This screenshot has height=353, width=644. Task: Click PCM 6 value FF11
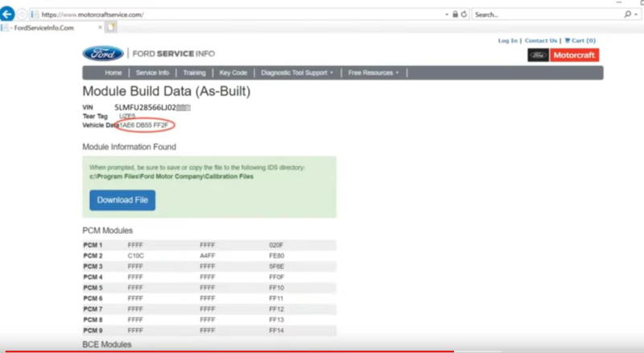276,299
